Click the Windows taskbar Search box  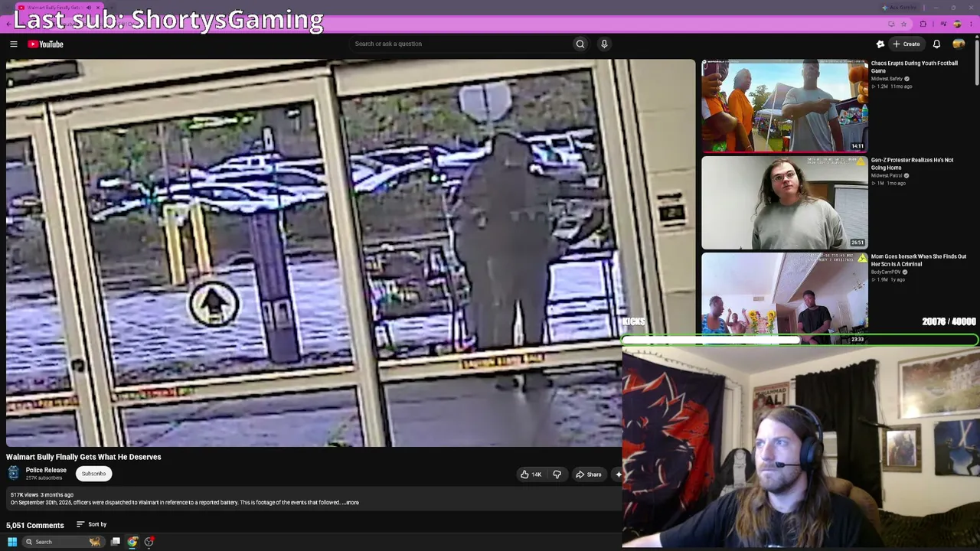63,542
